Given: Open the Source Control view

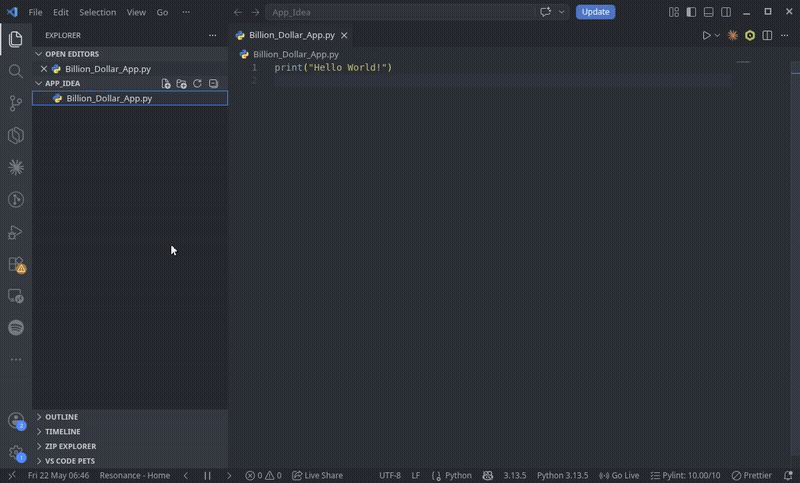Looking at the screenshot, I should (x=16, y=104).
